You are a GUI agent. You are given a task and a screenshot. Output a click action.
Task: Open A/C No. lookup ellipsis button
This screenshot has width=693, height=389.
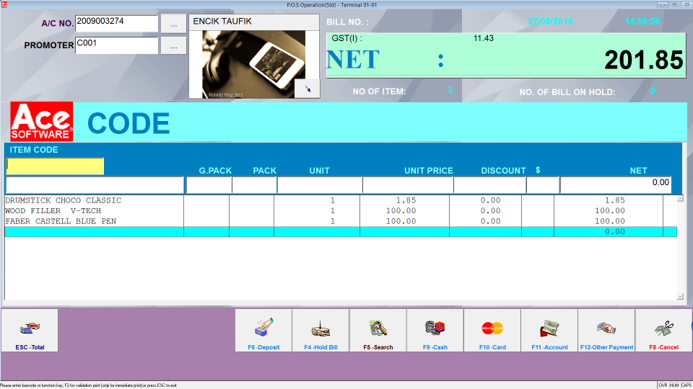[173, 24]
